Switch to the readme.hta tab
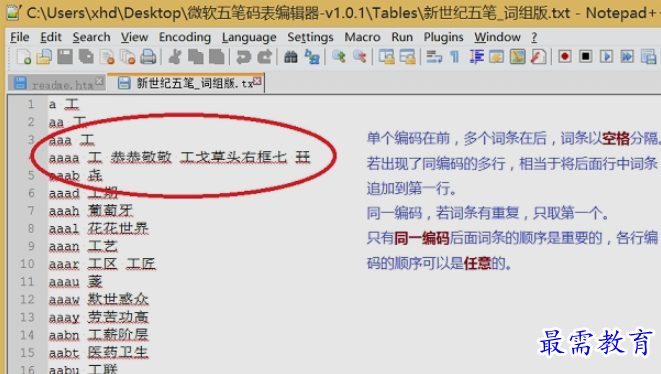The image size is (661, 374). point(56,83)
